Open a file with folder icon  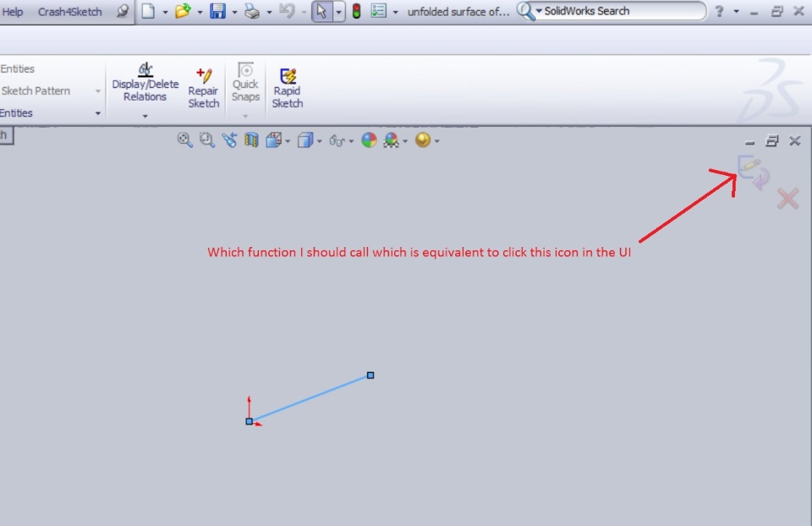point(183,11)
